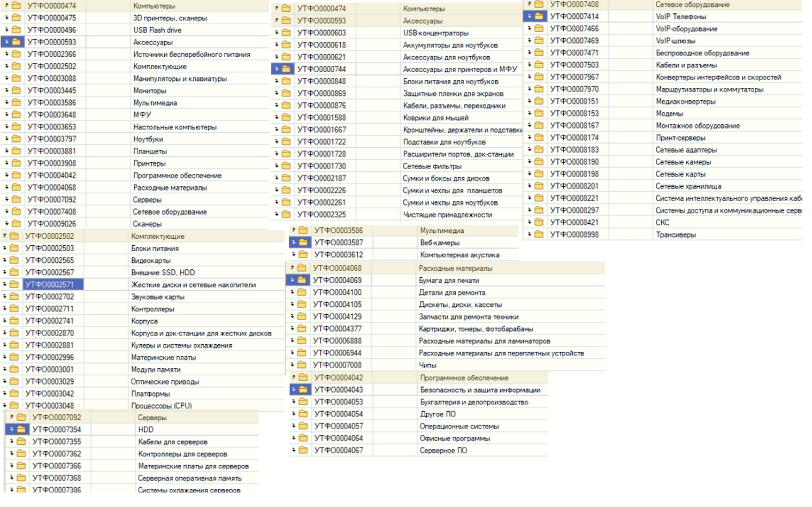Select the highlighted code УТФО0002571
This screenshot has width=812, height=507.
(50, 284)
